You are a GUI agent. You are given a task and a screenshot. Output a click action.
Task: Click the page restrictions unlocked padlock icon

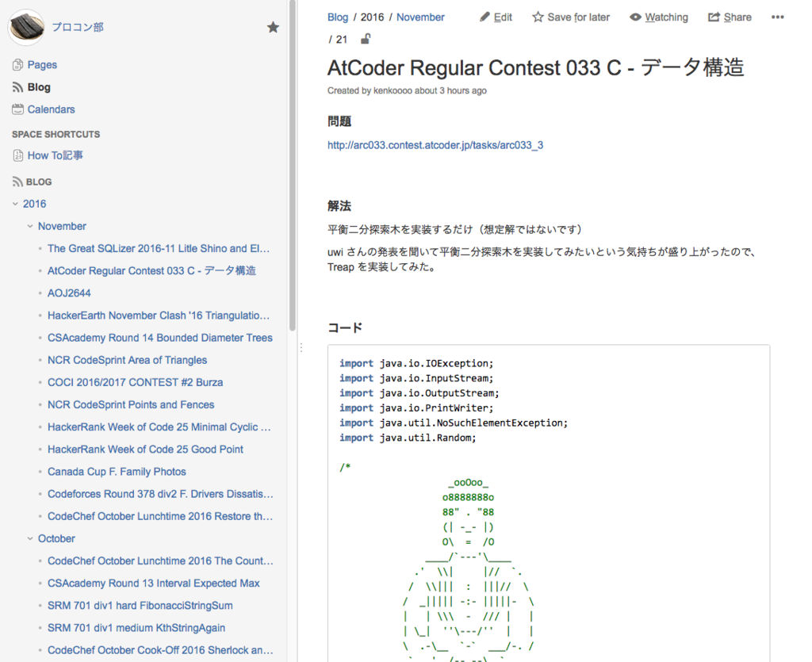366,39
